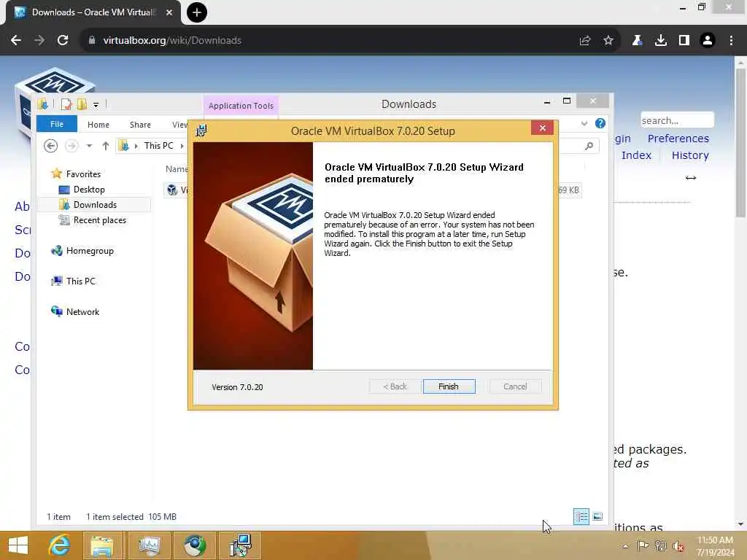Open Explorer's recent locations dropdown
Image resolution: width=747 pixels, height=560 pixels.
(x=89, y=146)
